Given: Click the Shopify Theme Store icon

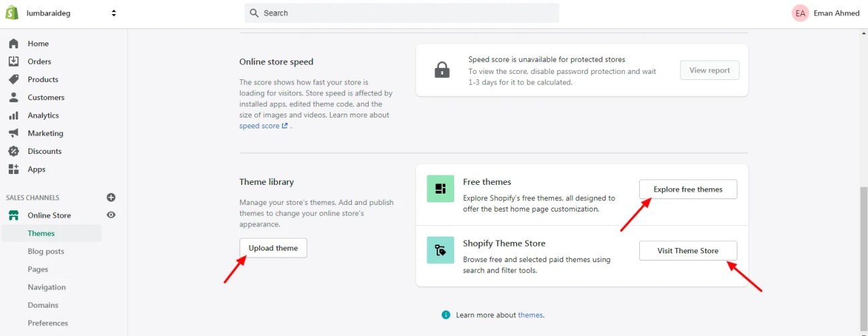Looking at the screenshot, I should [x=440, y=250].
